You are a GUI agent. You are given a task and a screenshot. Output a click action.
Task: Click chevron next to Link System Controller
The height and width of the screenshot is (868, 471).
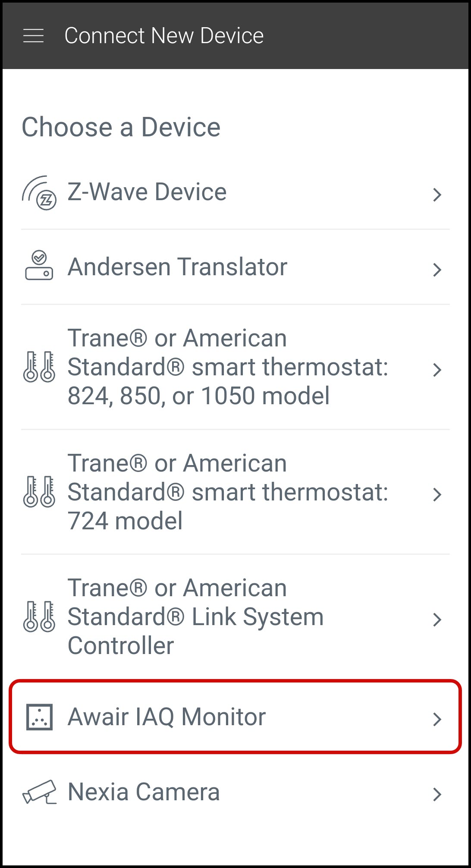coord(437,620)
